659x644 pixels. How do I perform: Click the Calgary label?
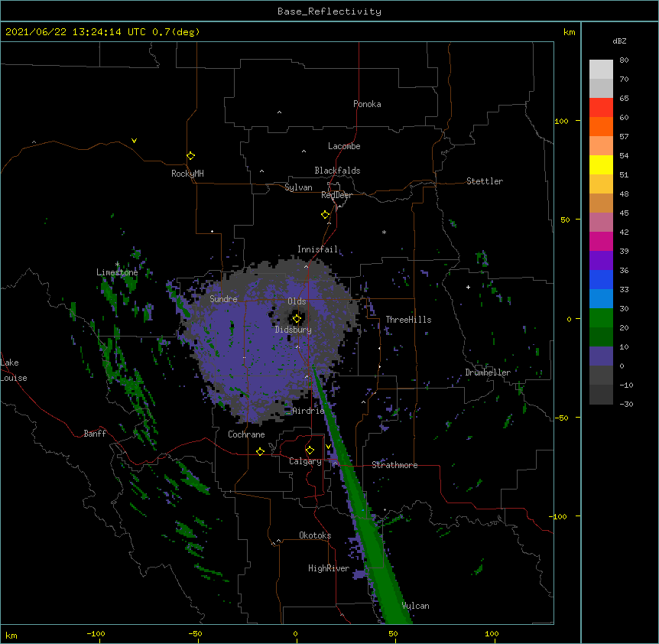click(x=306, y=461)
